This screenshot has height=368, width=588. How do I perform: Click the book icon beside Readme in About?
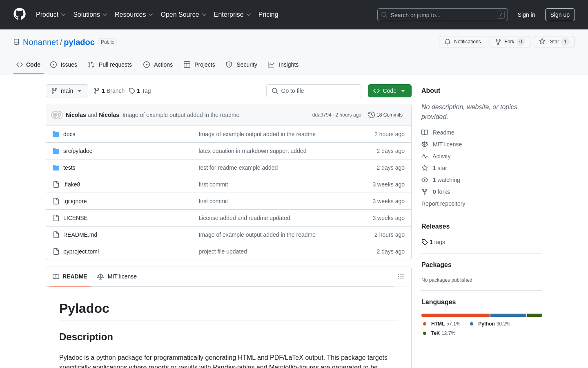click(x=425, y=132)
